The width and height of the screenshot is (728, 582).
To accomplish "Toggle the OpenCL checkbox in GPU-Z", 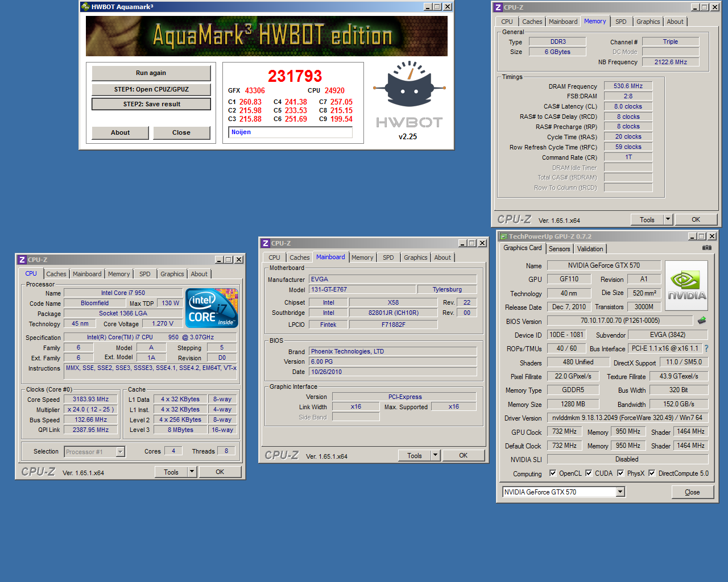I will tap(553, 473).
